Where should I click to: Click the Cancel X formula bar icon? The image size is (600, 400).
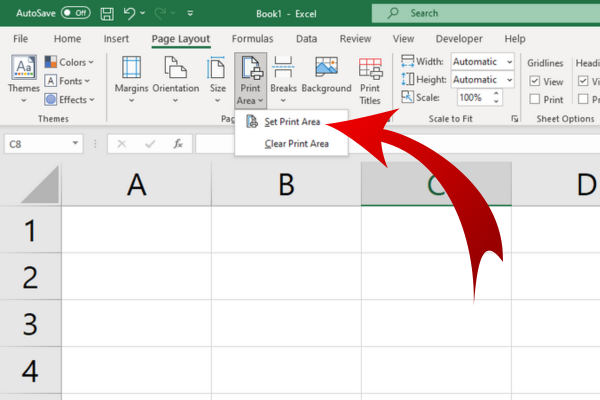coord(122,144)
